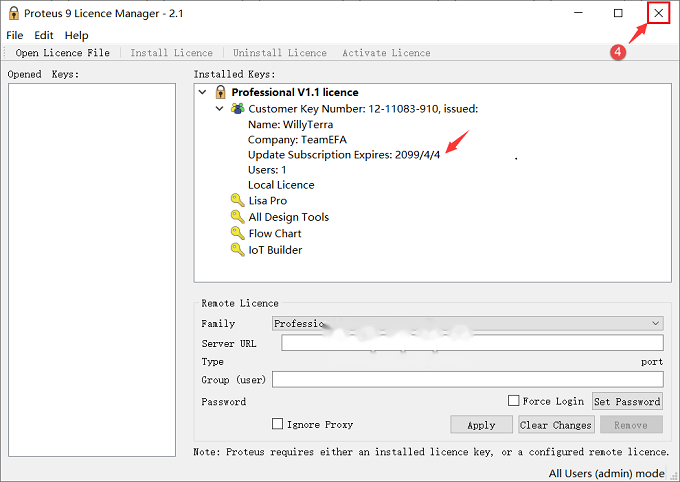This screenshot has height=482, width=680.
Task: Collapse the Professional V1.1 licence tree node
Action: [203, 92]
